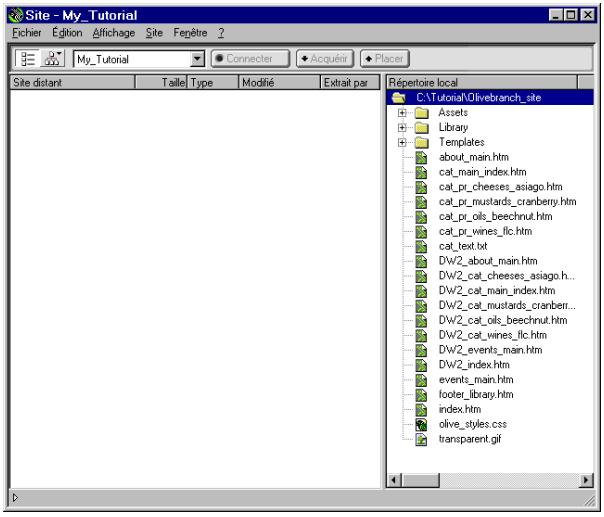Select the DW2_cat_cheeses_asiago.h... file name

point(507,276)
